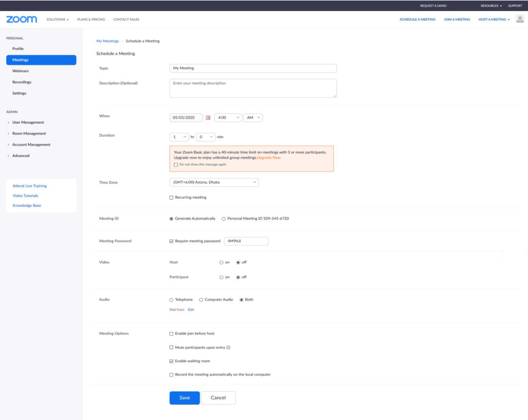
Task: Open the calendar date picker icon
Action: click(x=208, y=118)
